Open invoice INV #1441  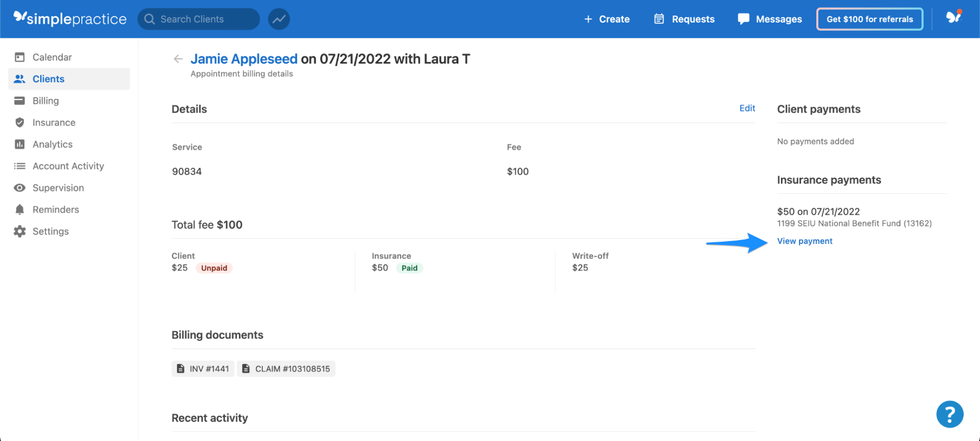pyautogui.click(x=202, y=368)
